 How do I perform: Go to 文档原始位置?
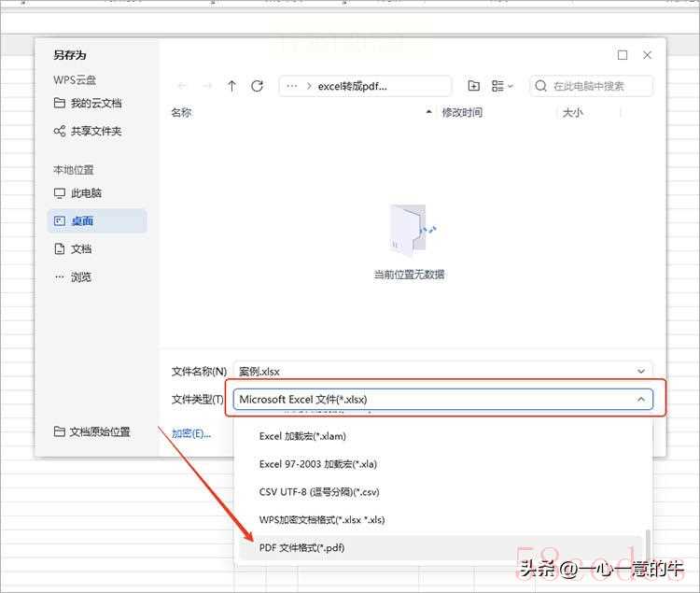click(x=92, y=431)
